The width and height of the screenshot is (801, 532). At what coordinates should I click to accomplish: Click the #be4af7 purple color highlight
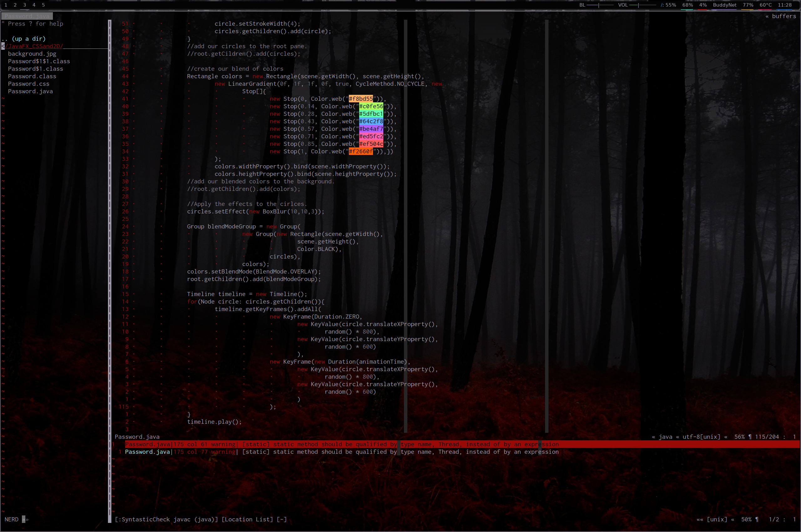(371, 129)
